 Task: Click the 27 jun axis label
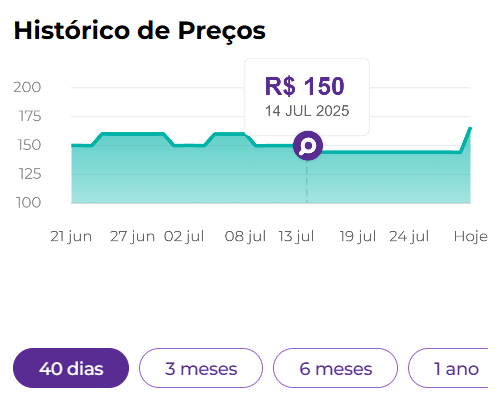(133, 236)
